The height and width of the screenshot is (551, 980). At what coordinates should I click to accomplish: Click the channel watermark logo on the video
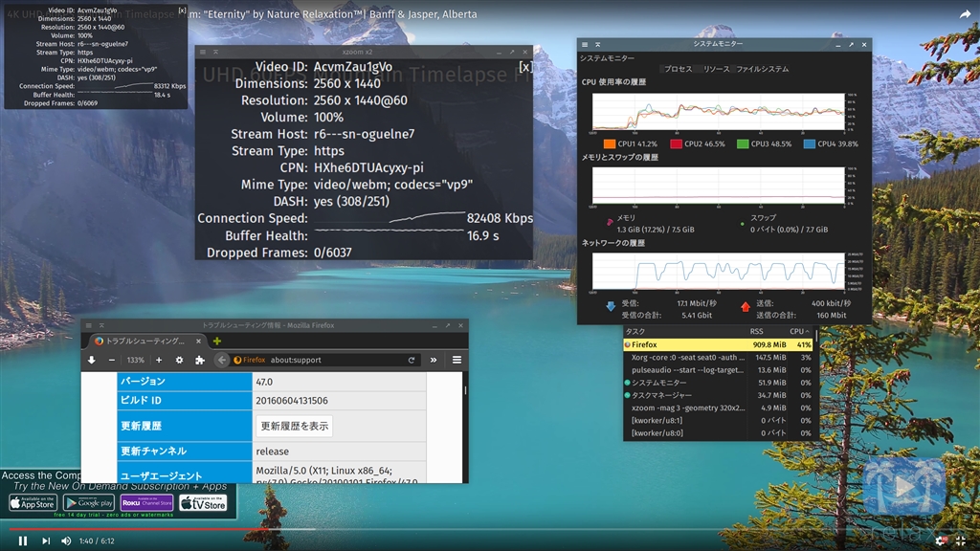[903, 487]
